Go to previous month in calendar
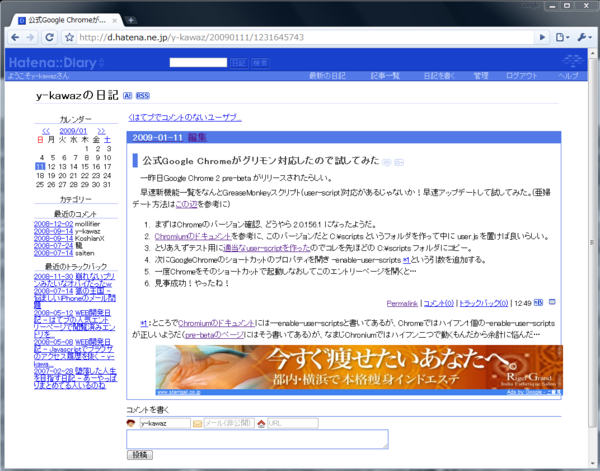 pyautogui.click(x=46, y=131)
